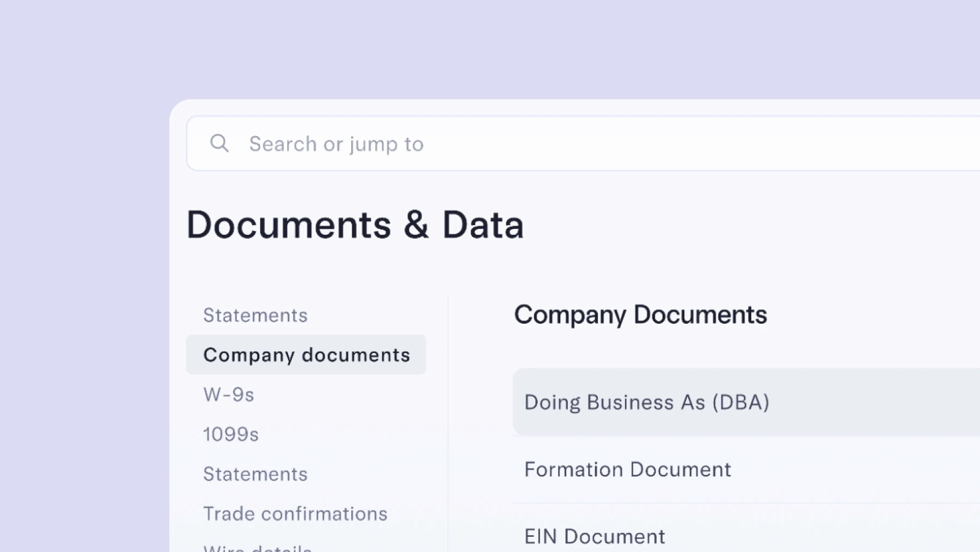Open Statements below 1099s
This screenshot has height=552, width=980.
[x=255, y=474]
